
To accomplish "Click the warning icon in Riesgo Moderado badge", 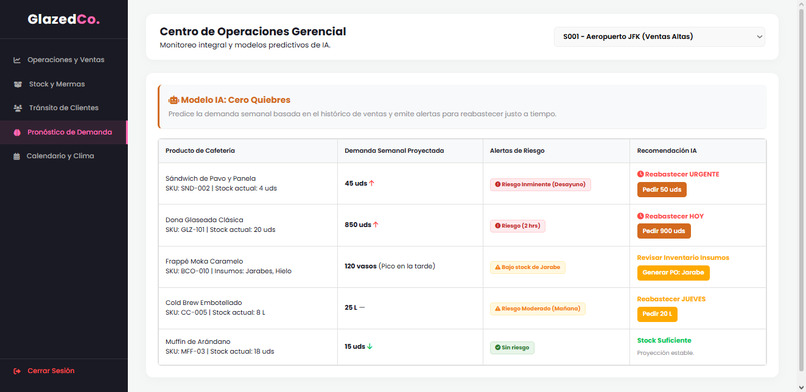I will pyautogui.click(x=498, y=309).
